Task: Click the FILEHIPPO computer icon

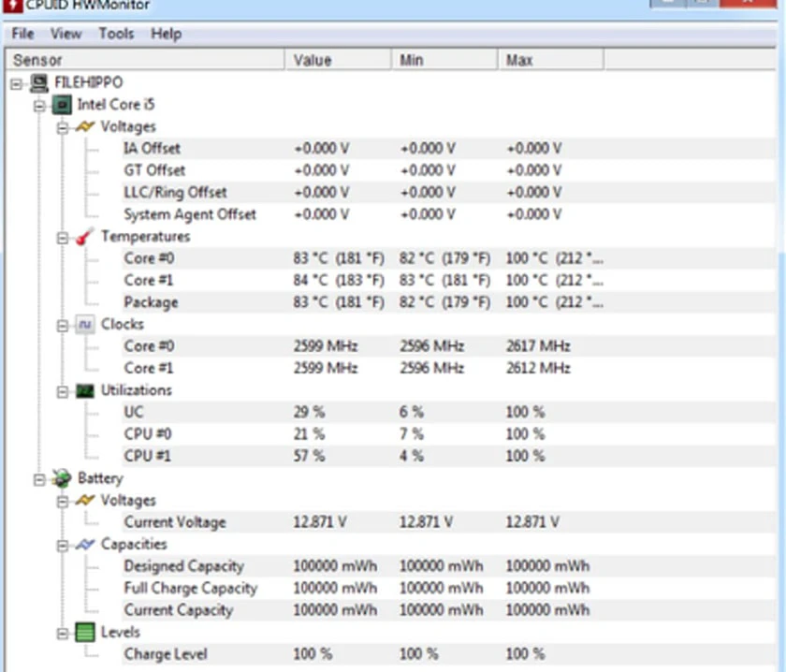Action: pos(38,82)
